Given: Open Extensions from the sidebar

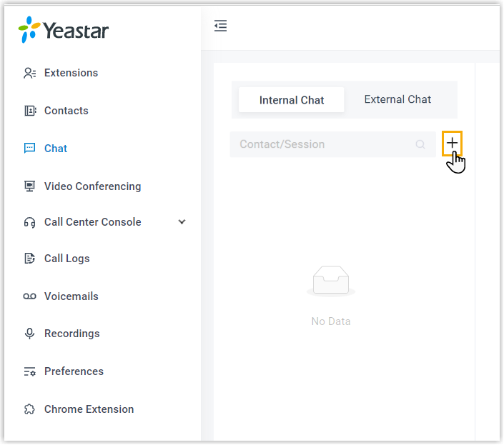Looking at the screenshot, I should [x=71, y=73].
